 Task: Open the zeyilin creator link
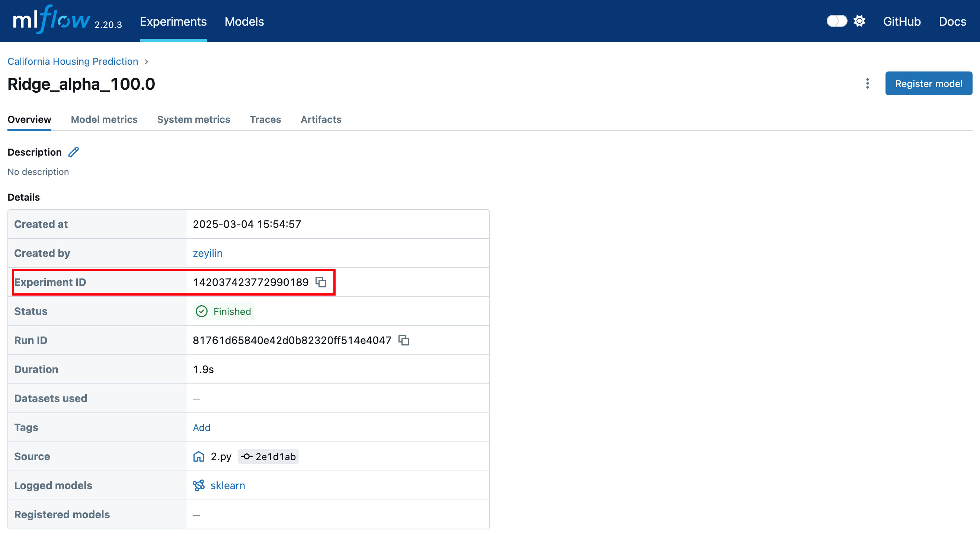coord(207,253)
